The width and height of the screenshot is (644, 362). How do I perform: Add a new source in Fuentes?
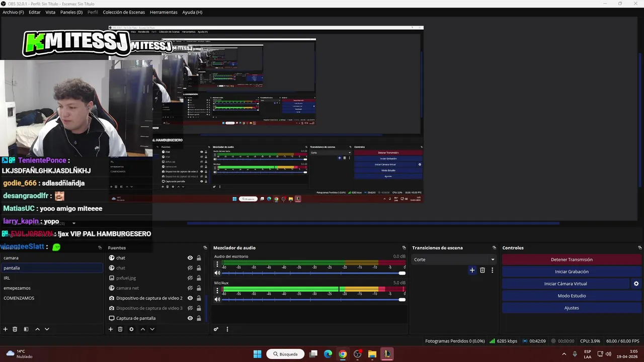pos(111,329)
